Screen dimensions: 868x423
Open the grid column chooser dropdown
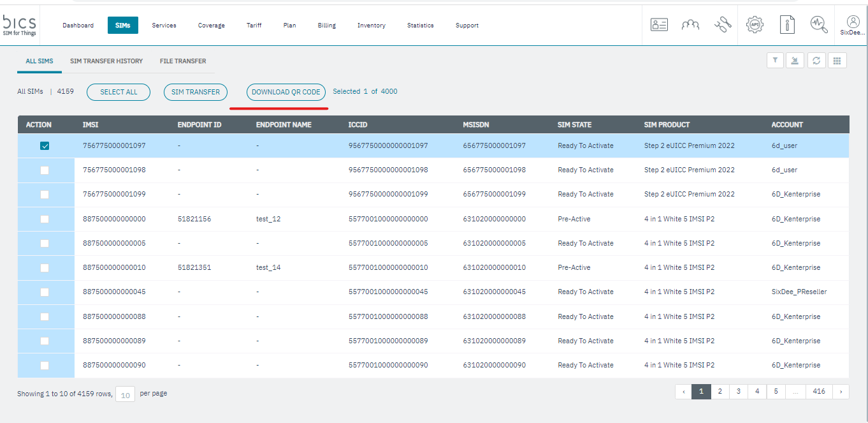click(837, 61)
